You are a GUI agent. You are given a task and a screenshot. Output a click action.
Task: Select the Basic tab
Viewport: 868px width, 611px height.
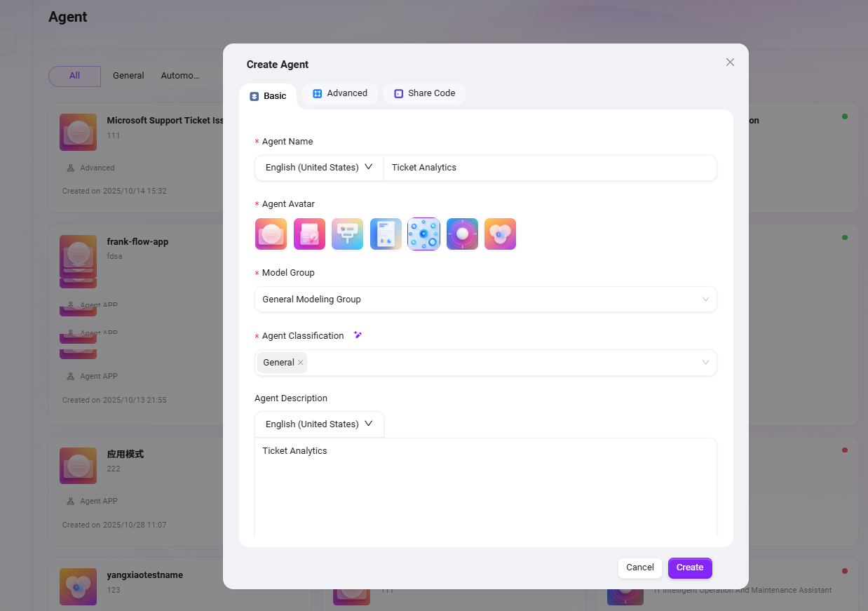coord(268,96)
